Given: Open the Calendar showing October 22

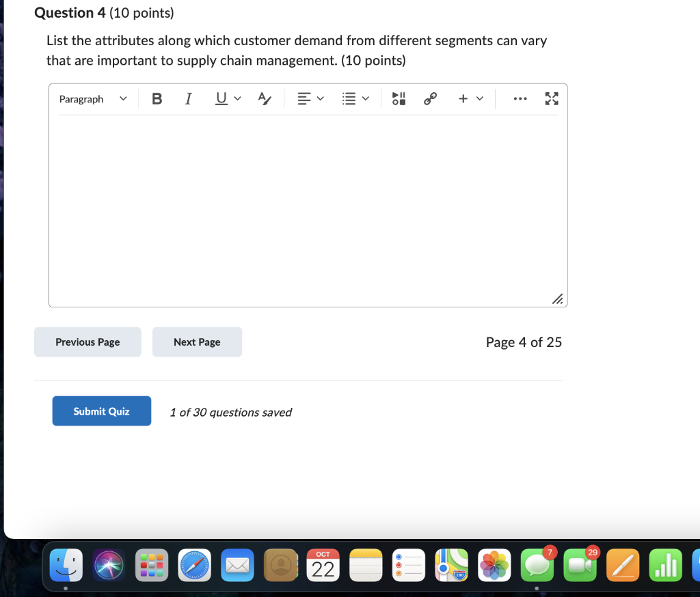Looking at the screenshot, I should 323,565.
